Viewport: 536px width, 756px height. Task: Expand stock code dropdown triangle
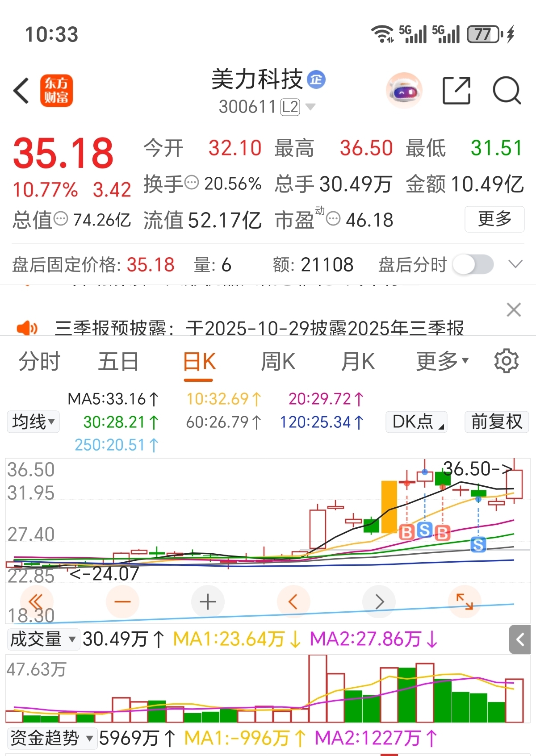point(310,107)
